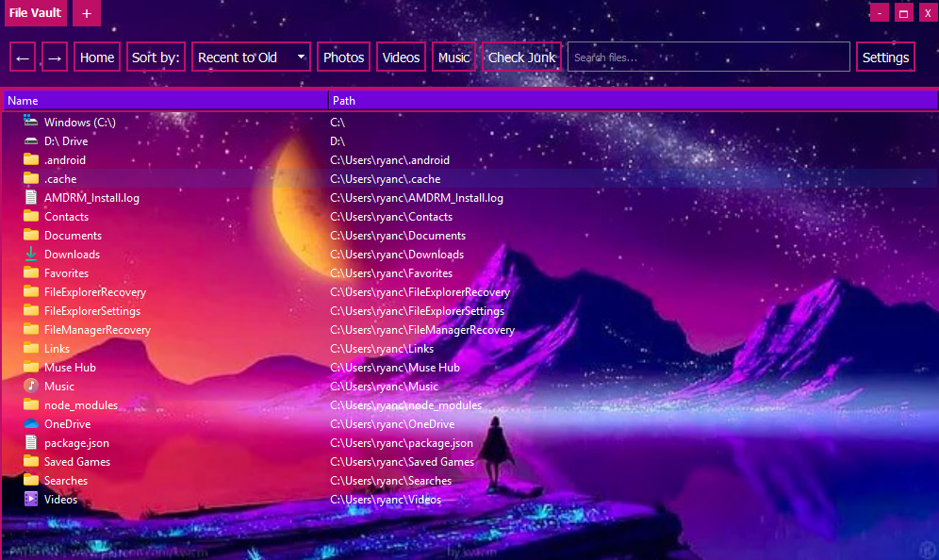Select the .cache row name
The width and height of the screenshot is (939, 560).
point(60,178)
